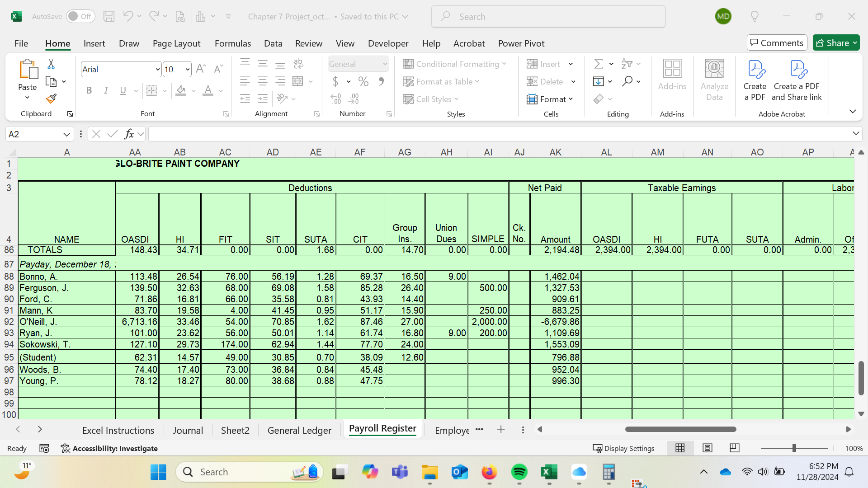The image size is (868, 488).
Task: Toggle bold formatting on the cell
Action: [x=89, y=91]
